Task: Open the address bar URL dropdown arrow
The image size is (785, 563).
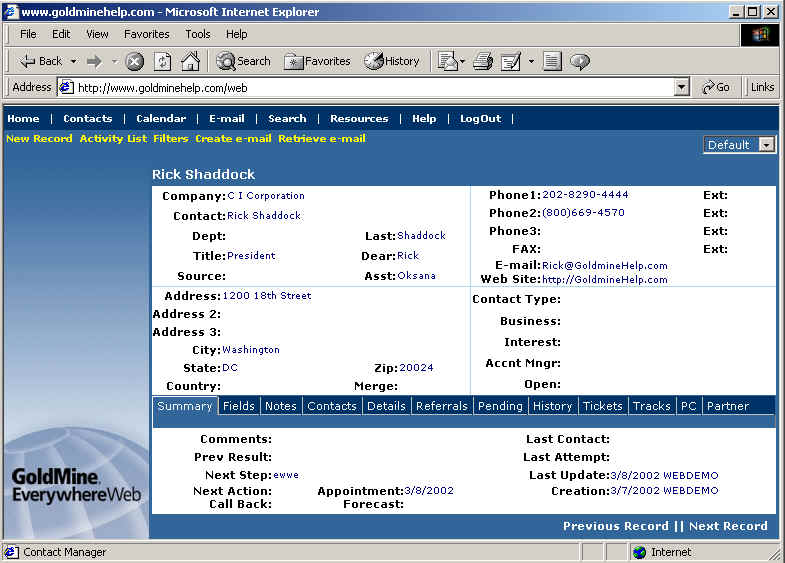Action: click(682, 87)
